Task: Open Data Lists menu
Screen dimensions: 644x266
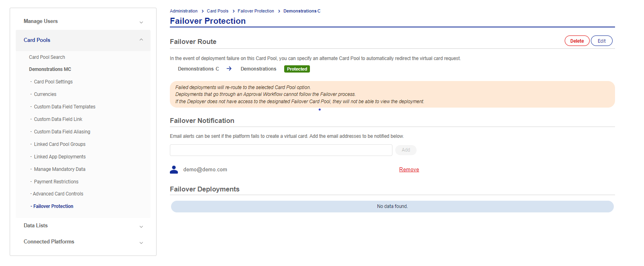Action: 36,226
